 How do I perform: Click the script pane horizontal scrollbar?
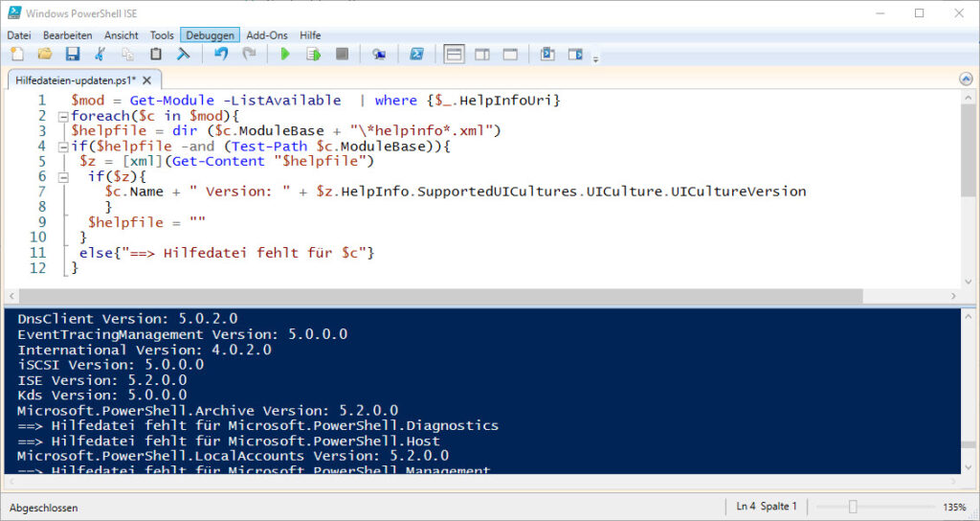(440, 296)
